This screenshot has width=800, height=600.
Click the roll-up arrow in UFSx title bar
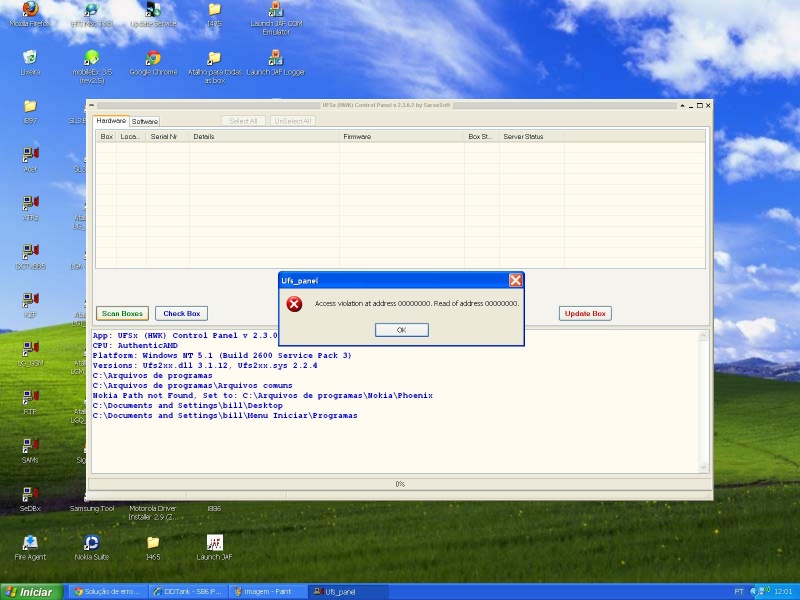[x=682, y=105]
